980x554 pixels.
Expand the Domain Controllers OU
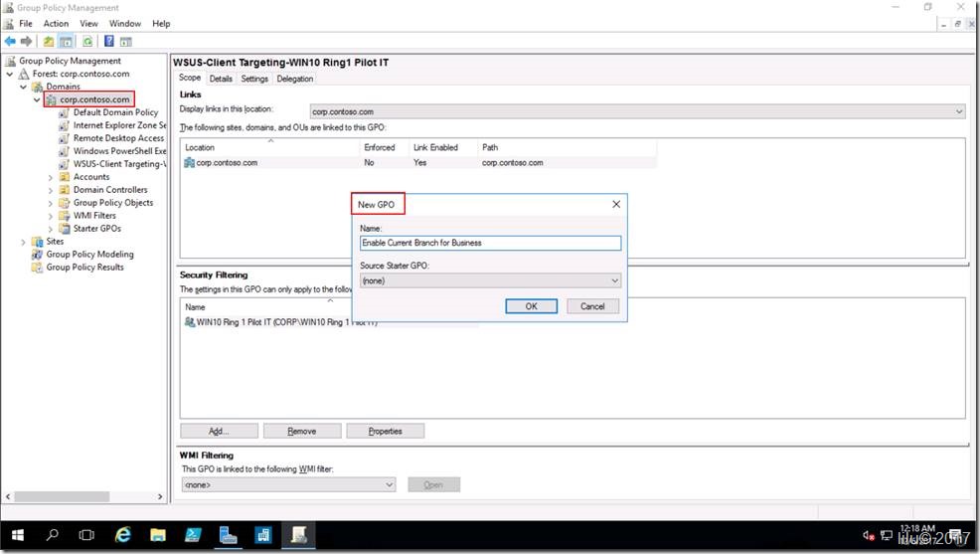coord(51,190)
